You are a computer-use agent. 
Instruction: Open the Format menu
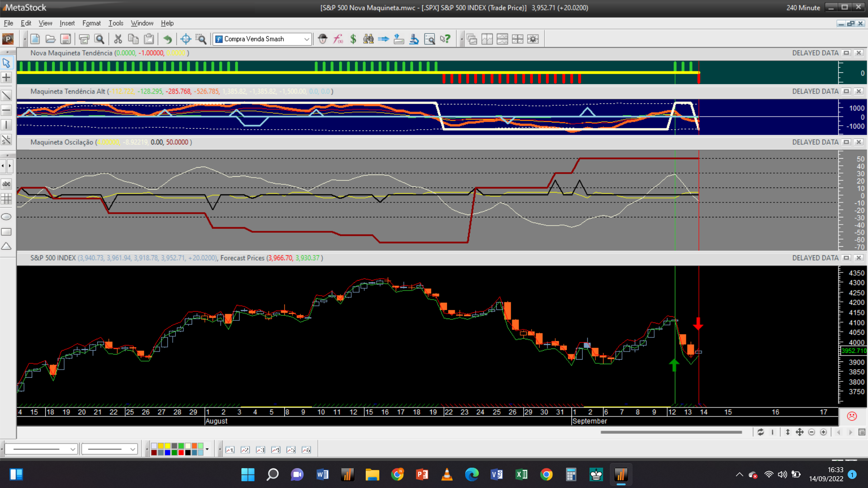91,23
